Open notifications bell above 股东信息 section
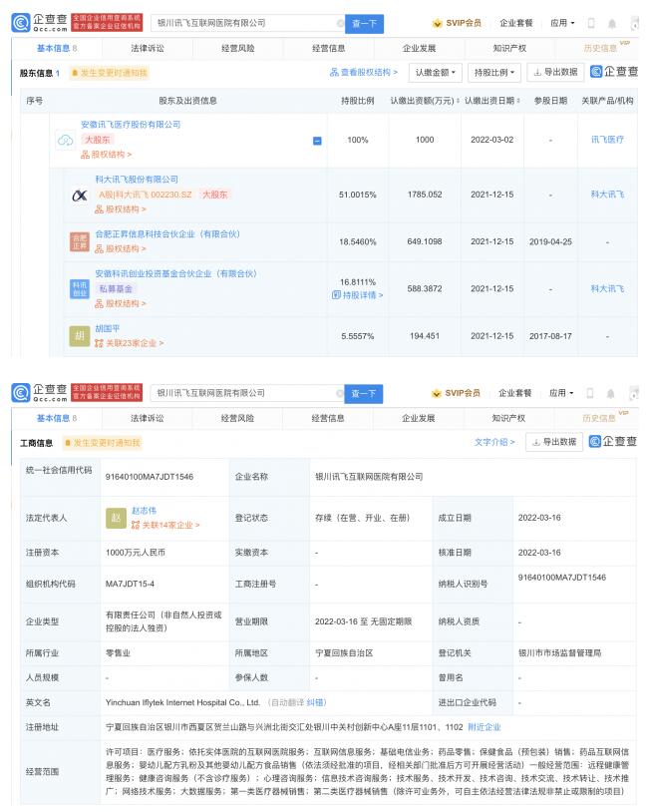 [612, 23]
